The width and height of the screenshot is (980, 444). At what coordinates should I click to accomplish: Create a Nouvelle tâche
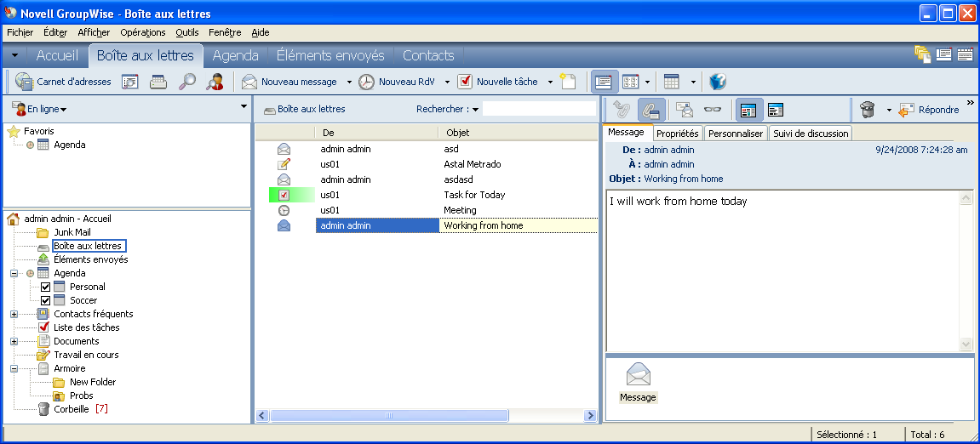point(497,82)
